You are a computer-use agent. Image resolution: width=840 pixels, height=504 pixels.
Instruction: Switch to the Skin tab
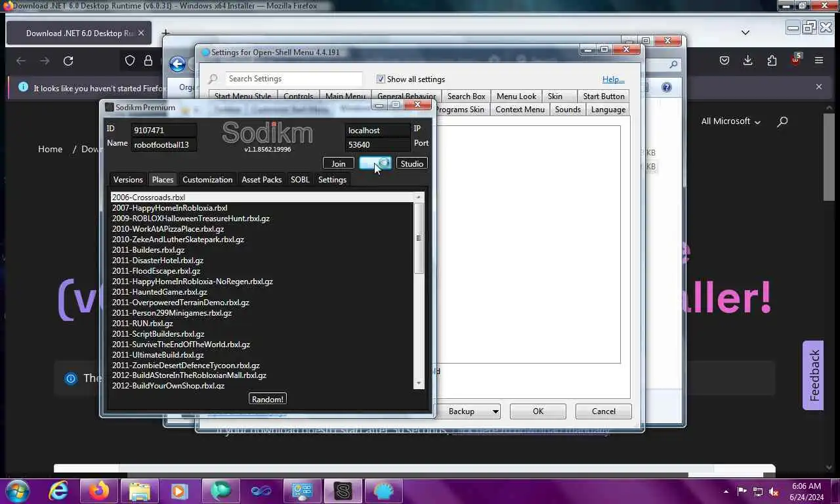click(x=555, y=96)
